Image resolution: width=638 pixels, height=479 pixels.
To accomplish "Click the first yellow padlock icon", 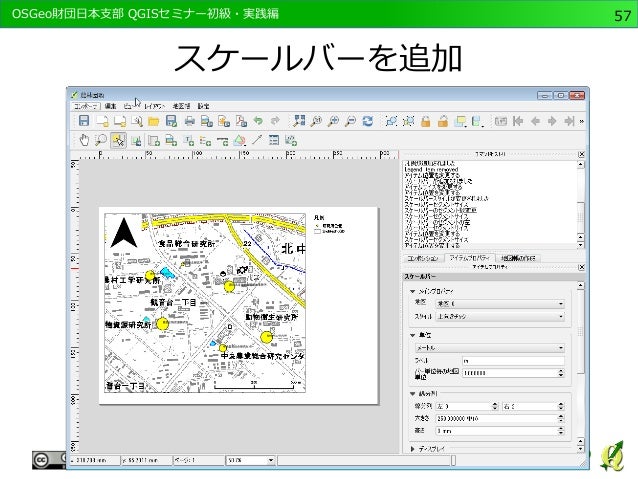I will click(x=426, y=121).
